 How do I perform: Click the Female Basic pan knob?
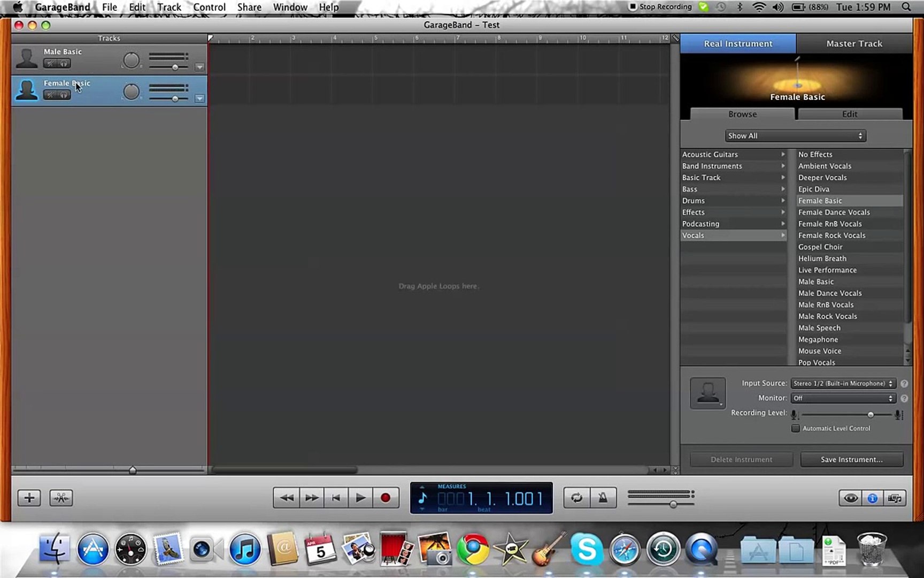(x=131, y=92)
